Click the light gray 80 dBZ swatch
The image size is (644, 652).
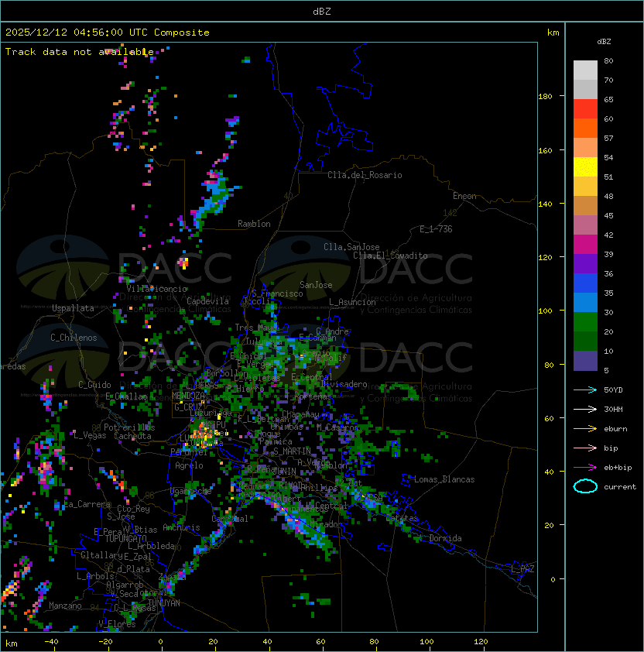(585, 70)
